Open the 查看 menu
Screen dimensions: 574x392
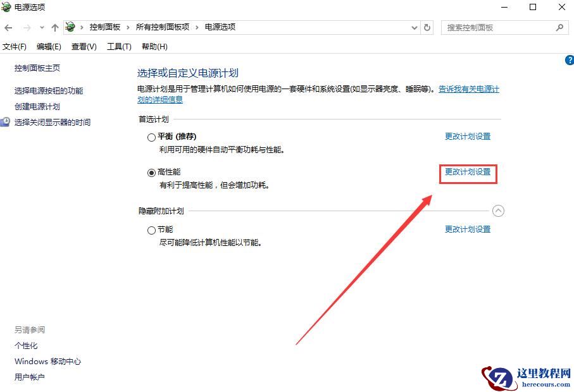[84, 46]
